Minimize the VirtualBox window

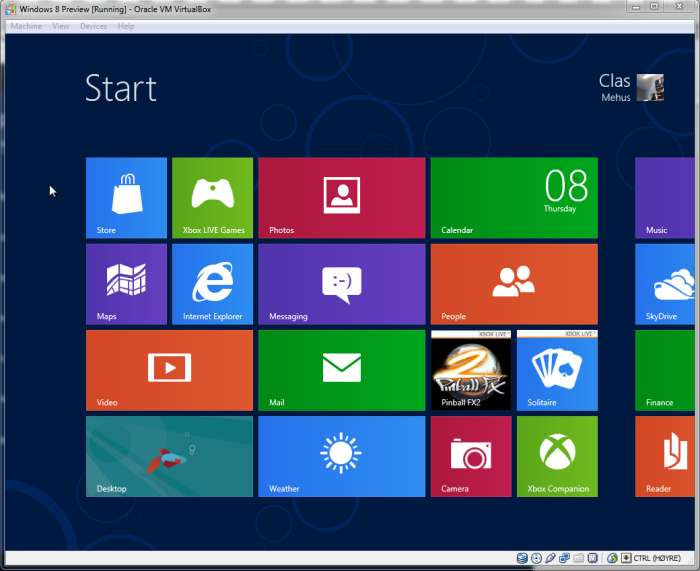click(x=636, y=6)
